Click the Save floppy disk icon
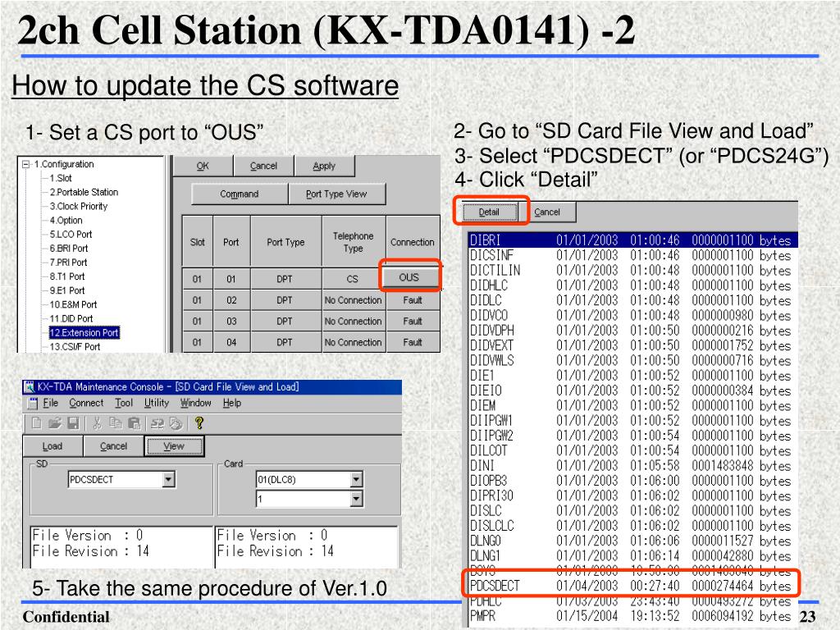The height and width of the screenshot is (630, 840). pyautogui.click(x=73, y=423)
